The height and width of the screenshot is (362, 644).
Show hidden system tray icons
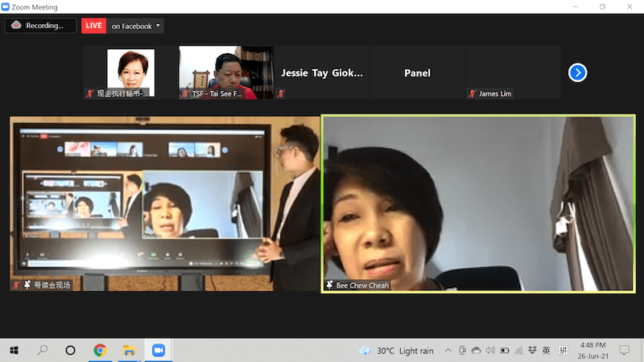coord(448,351)
